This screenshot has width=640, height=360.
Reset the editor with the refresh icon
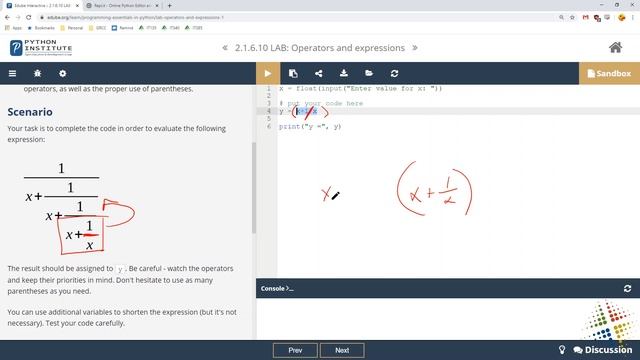click(x=394, y=73)
